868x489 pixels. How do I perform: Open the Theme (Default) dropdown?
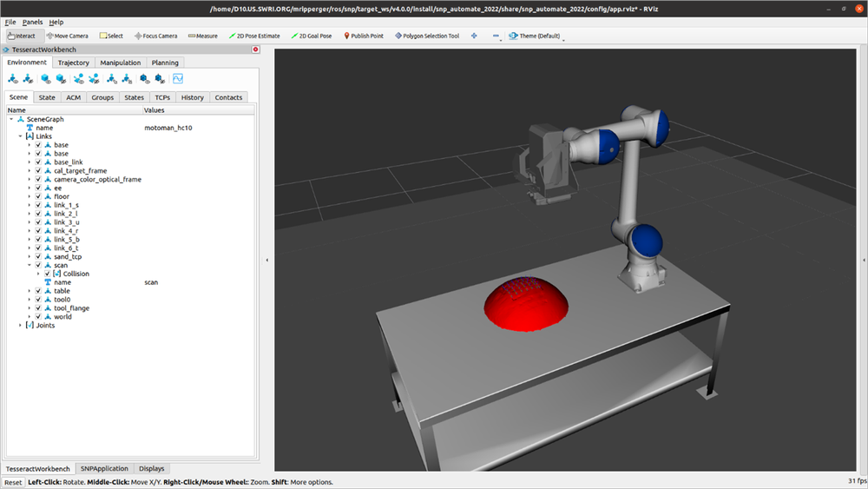(x=536, y=36)
